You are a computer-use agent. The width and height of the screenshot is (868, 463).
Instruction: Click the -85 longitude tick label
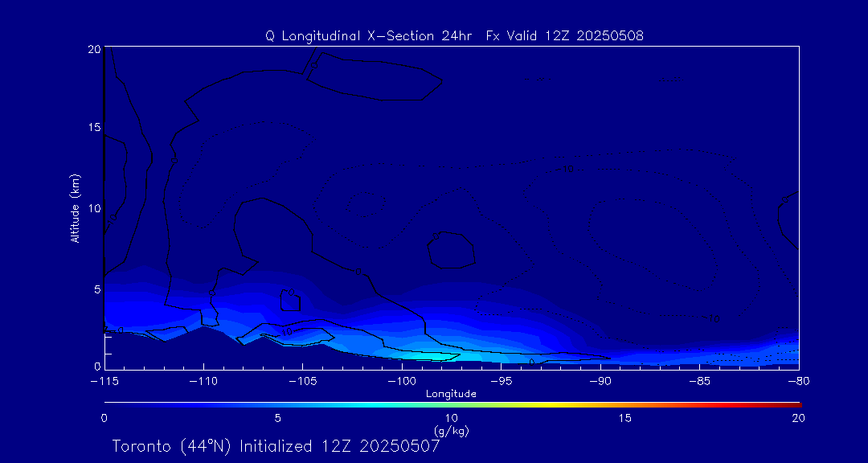coord(700,381)
